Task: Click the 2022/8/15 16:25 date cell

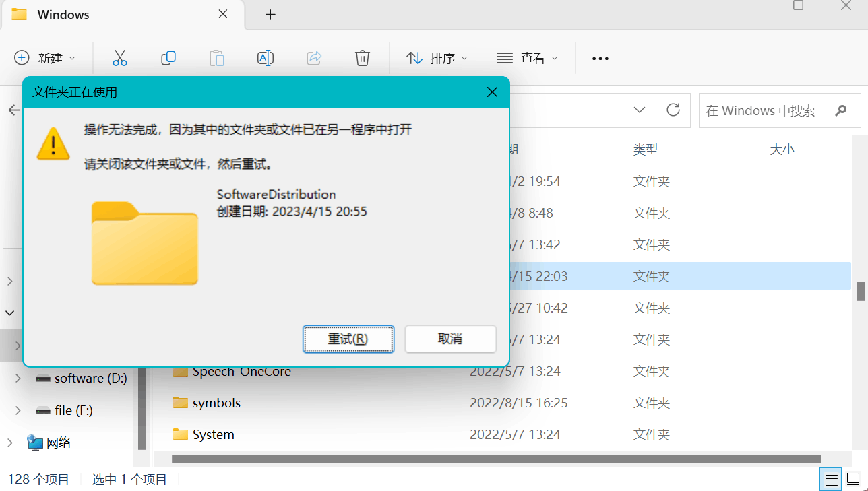Action: [519, 403]
